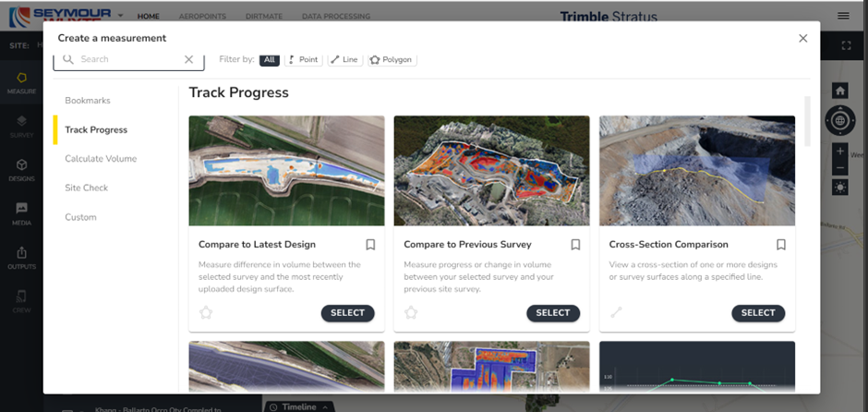Viewport: 868px width, 412px height.
Task: Open the Calculate Volume category
Action: coord(101,159)
